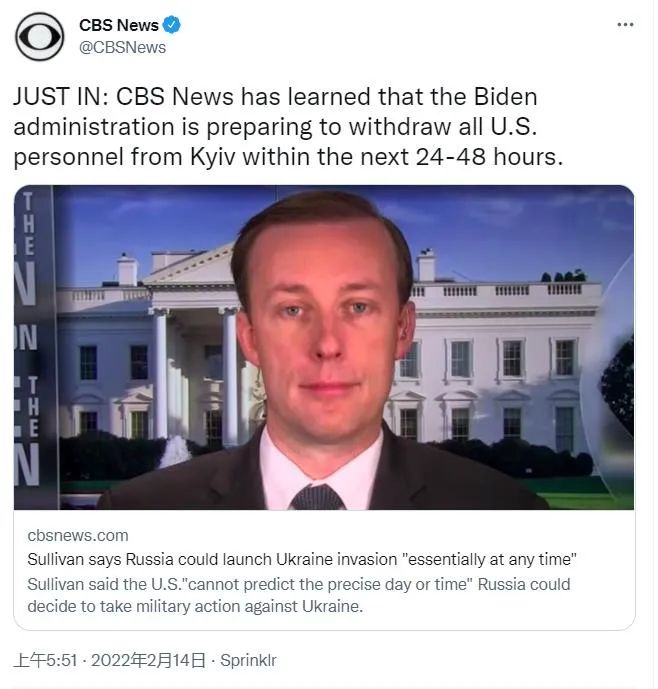658x689 pixels.
Task: Click the blue verified checkmark badge
Action: point(171,25)
